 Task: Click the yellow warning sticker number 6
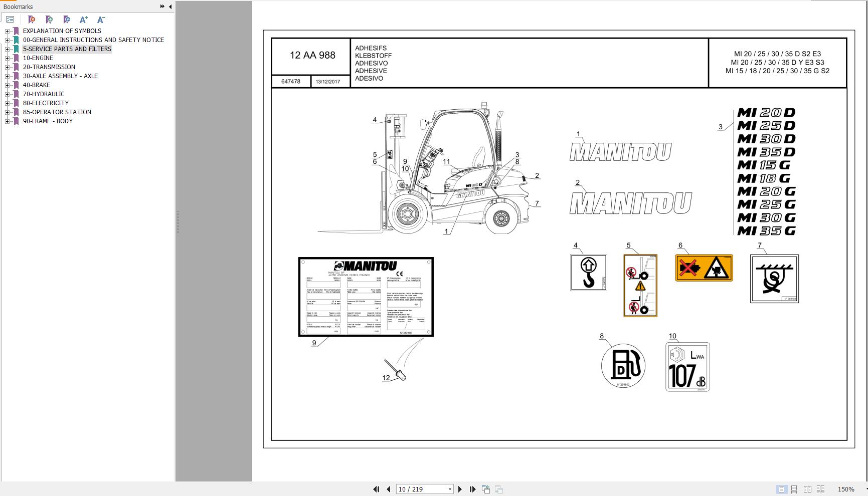click(x=704, y=268)
